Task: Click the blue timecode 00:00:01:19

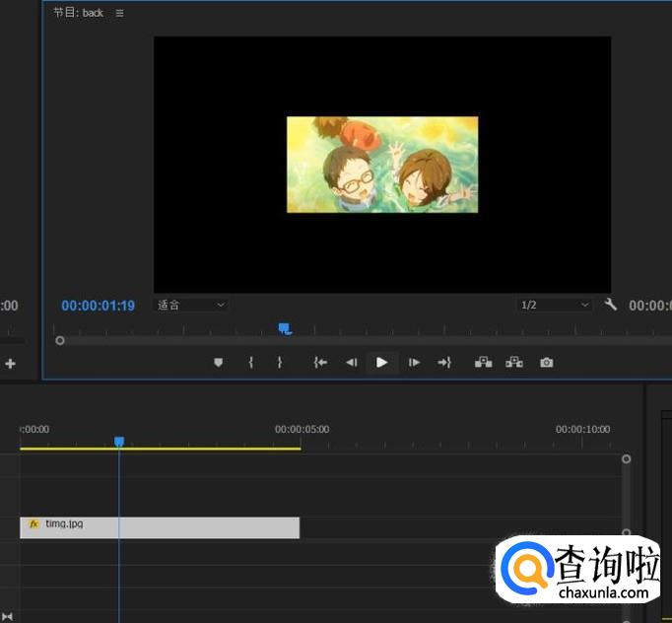Action: (x=98, y=306)
